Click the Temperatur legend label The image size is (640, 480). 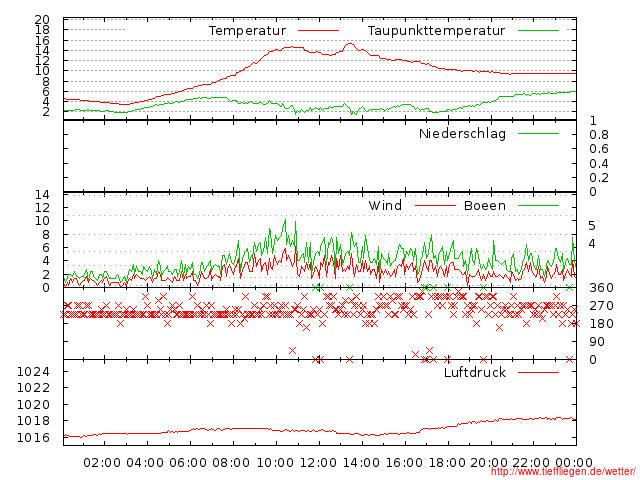247,31
